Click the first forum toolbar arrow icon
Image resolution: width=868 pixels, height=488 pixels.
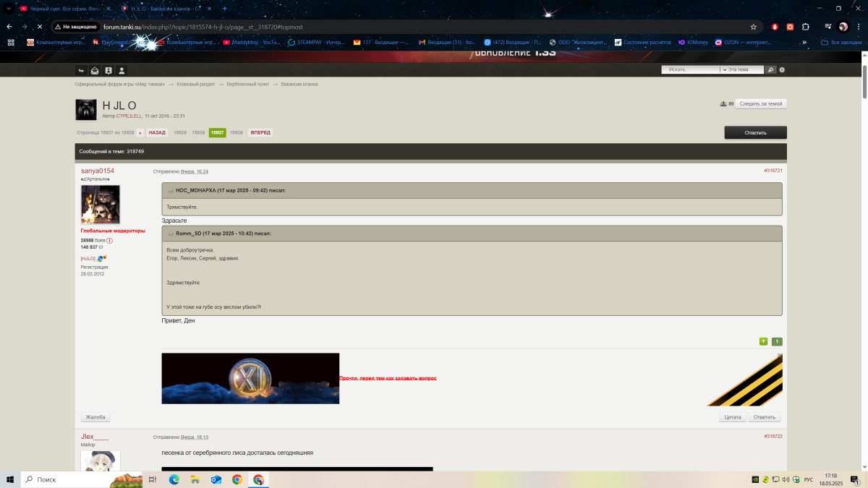click(x=82, y=70)
